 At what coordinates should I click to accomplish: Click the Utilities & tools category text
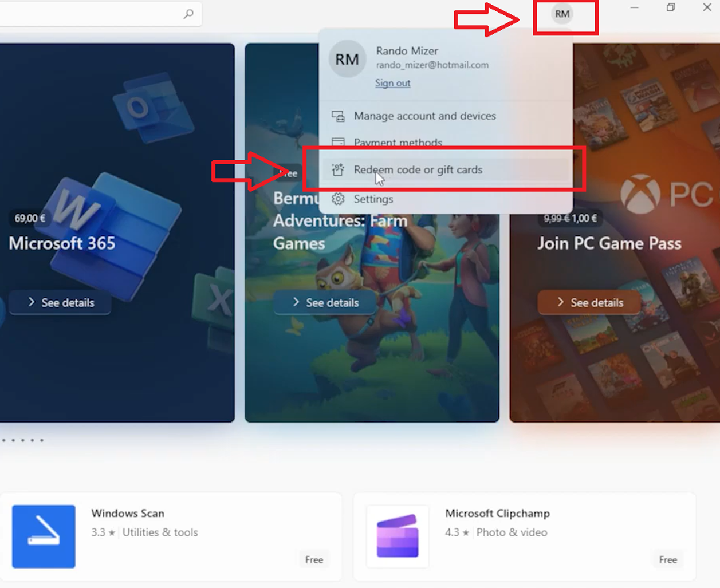(x=160, y=532)
